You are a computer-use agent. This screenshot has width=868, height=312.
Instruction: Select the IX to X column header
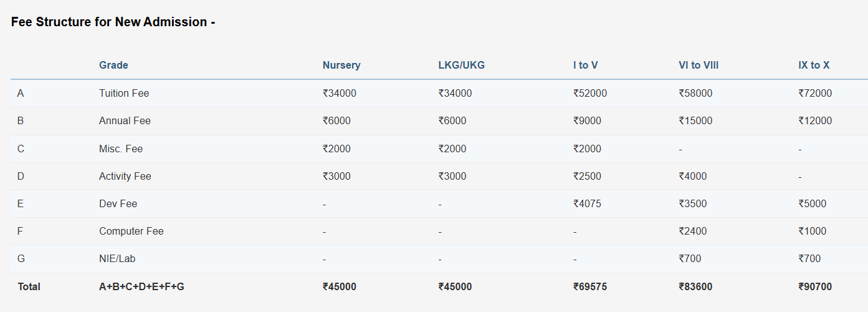(x=814, y=65)
